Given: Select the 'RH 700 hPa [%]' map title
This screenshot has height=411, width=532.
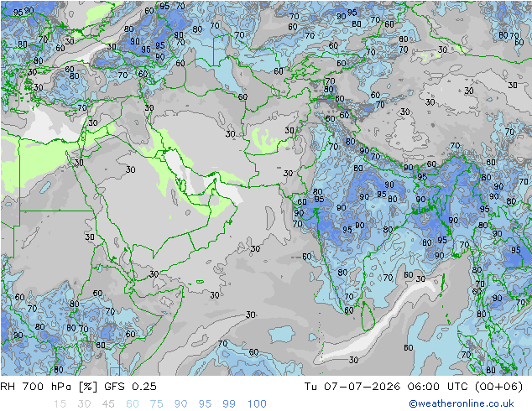Looking at the screenshot, I should coord(49,387).
